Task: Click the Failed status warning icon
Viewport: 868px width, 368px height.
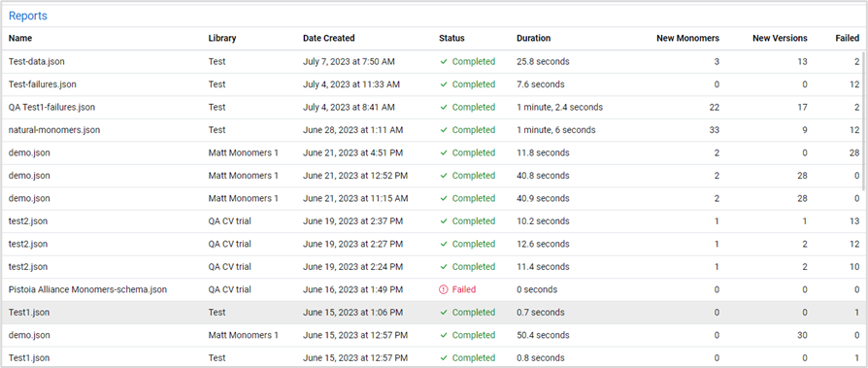Action: (x=443, y=289)
